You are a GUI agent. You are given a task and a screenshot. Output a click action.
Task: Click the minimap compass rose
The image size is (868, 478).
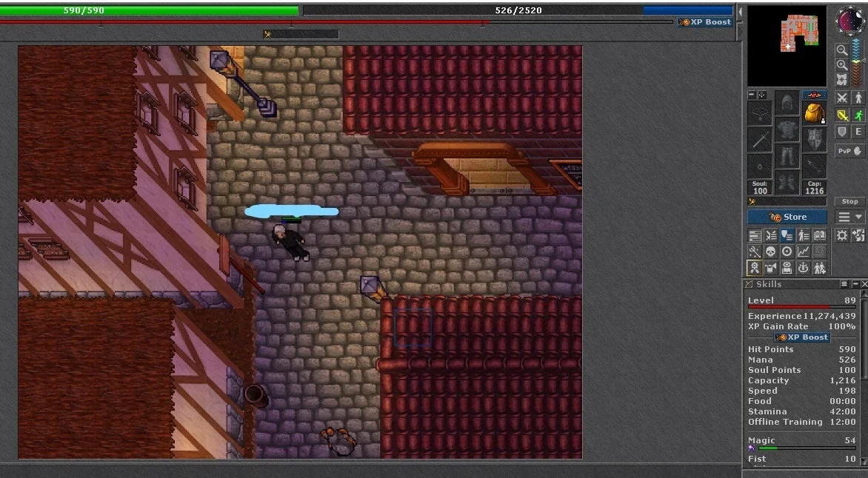849,21
